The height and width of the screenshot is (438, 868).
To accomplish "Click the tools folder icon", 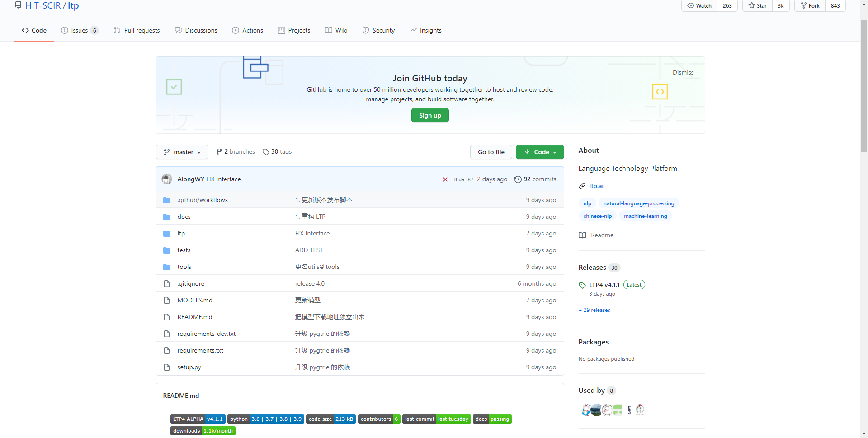I will [167, 267].
